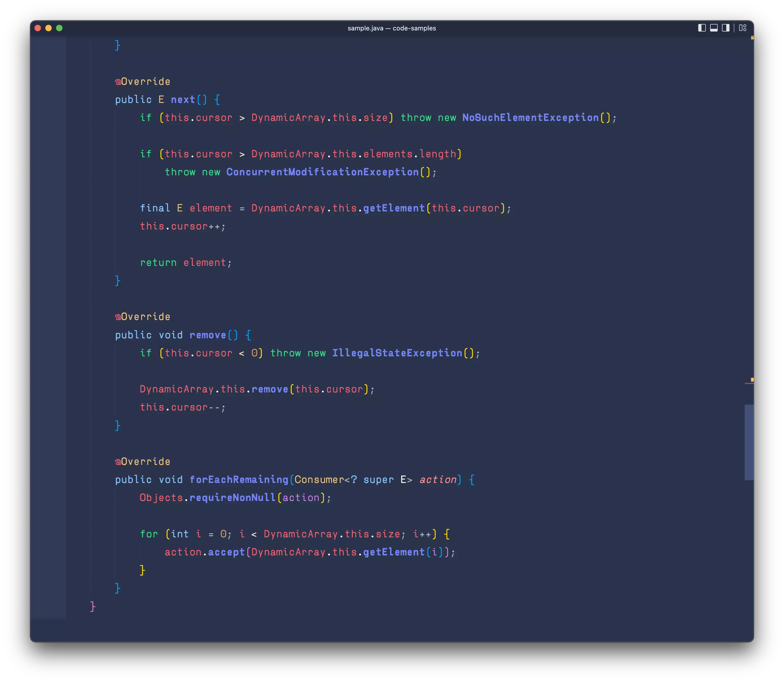Viewport: 784px width, 682px height.
Task: Click the 'return element;' line
Action: click(x=186, y=263)
